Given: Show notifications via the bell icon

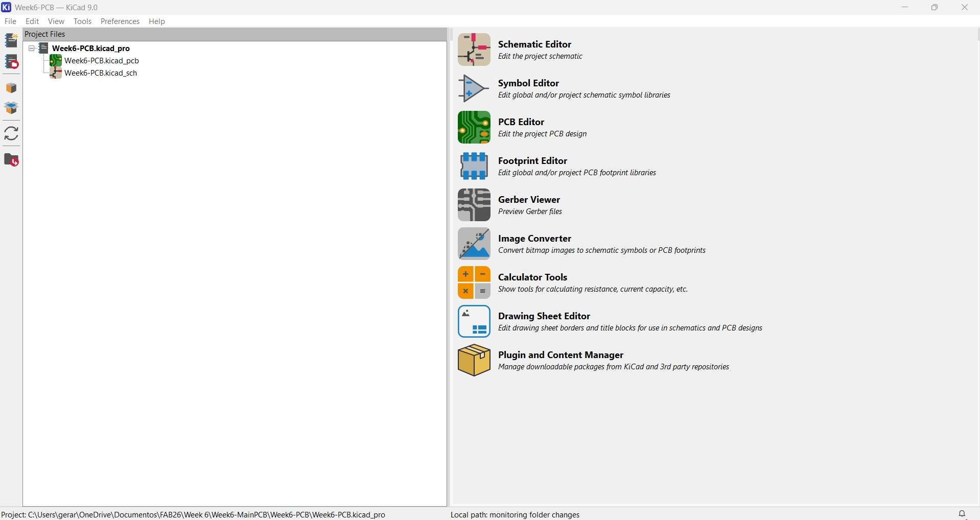Looking at the screenshot, I should (963, 514).
